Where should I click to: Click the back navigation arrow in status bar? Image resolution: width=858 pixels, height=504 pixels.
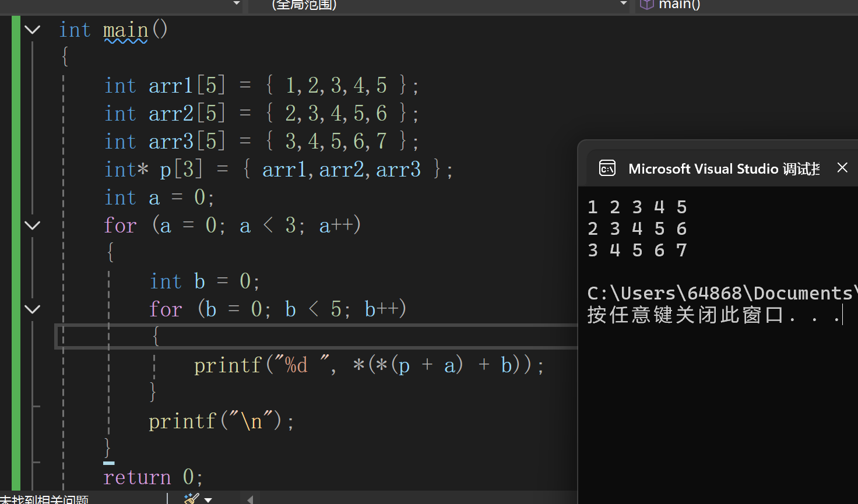pos(249,499)
